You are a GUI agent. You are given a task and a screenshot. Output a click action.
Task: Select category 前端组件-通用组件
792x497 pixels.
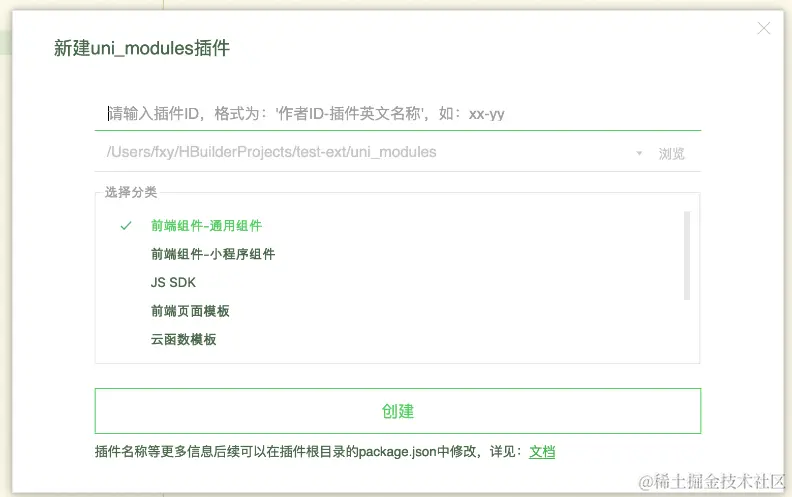[x=206, y=226]
